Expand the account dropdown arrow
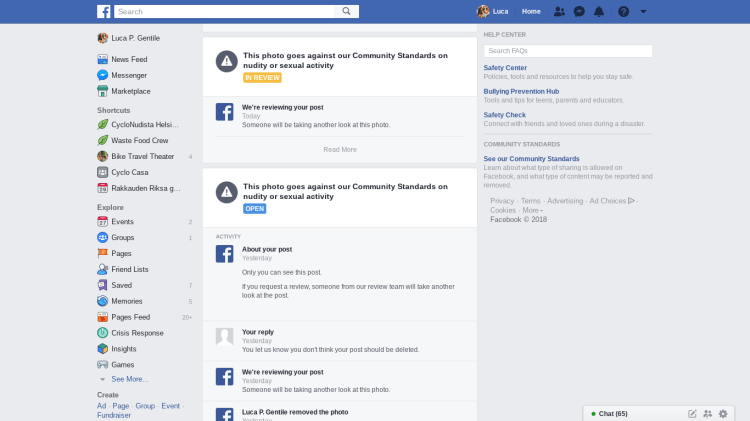 [643, 11]
